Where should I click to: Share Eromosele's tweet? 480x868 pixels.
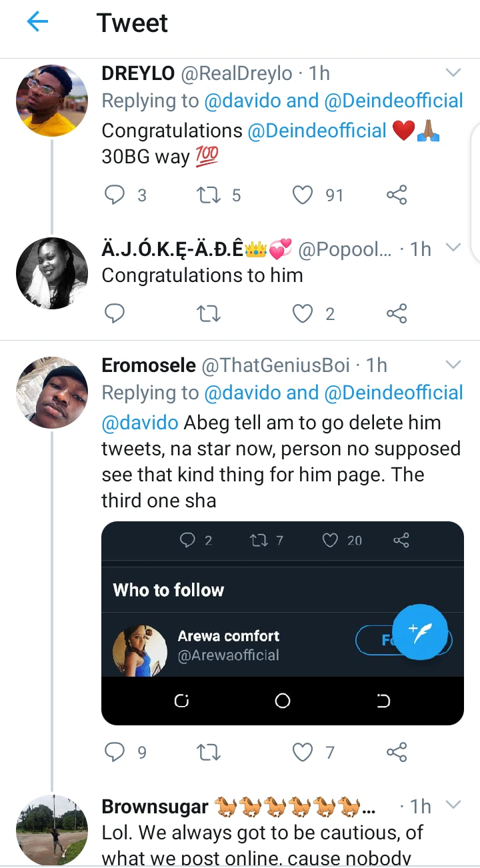(397, 753)
